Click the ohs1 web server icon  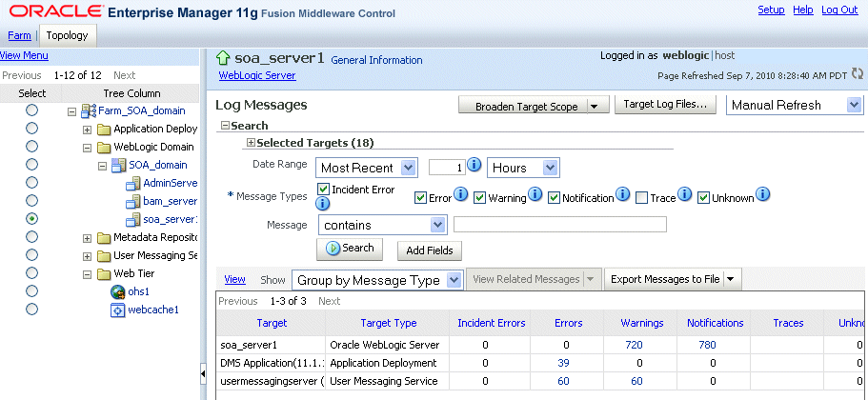pos(118,291)
